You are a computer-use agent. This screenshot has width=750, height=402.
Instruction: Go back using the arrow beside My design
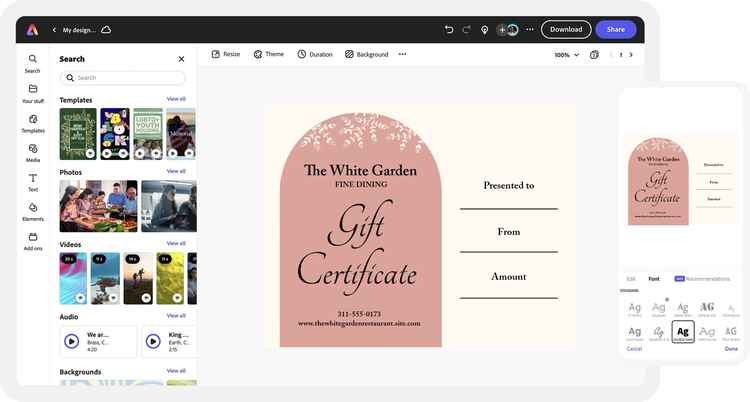(x=54, y=30)
